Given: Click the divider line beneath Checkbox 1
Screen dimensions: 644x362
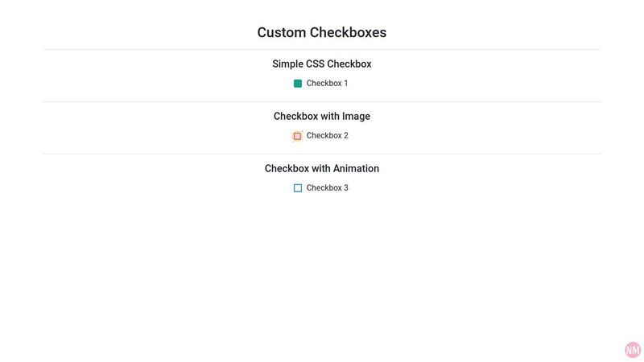Looking at the screenshot, I should pyautogui.click(x=322, y=102).
